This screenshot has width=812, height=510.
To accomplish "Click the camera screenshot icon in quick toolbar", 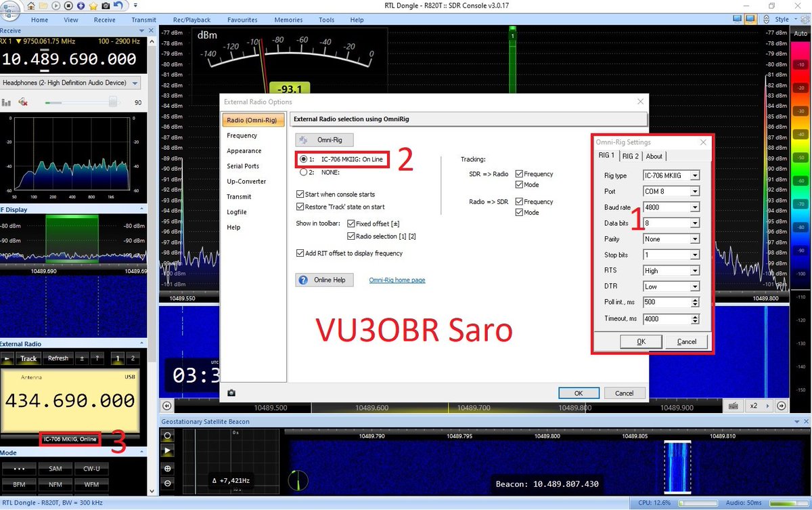I will click(106, 6).
